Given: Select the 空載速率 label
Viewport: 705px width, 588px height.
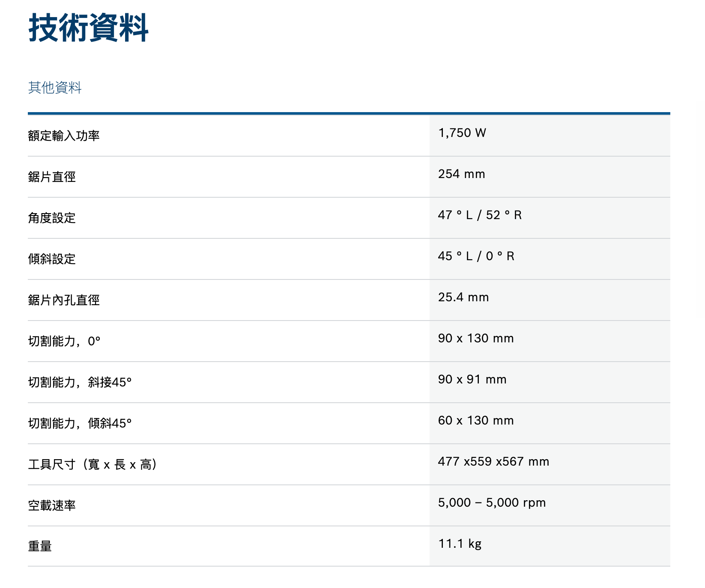Looking at the screenshot, I should point(52,505).
